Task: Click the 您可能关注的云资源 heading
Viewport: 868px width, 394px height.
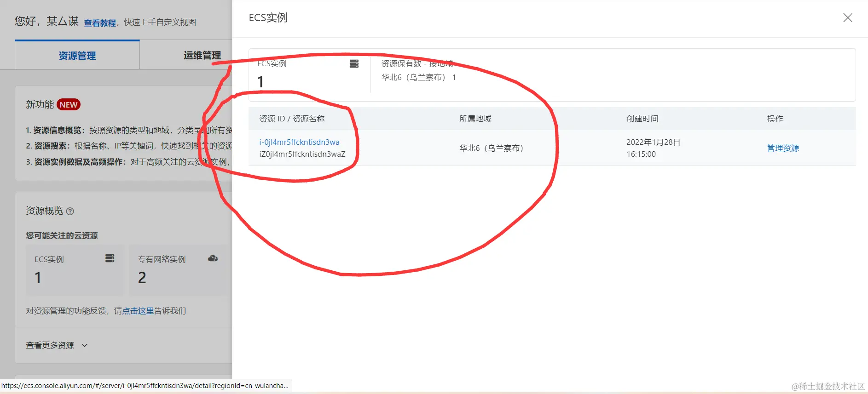Action: 62,235
